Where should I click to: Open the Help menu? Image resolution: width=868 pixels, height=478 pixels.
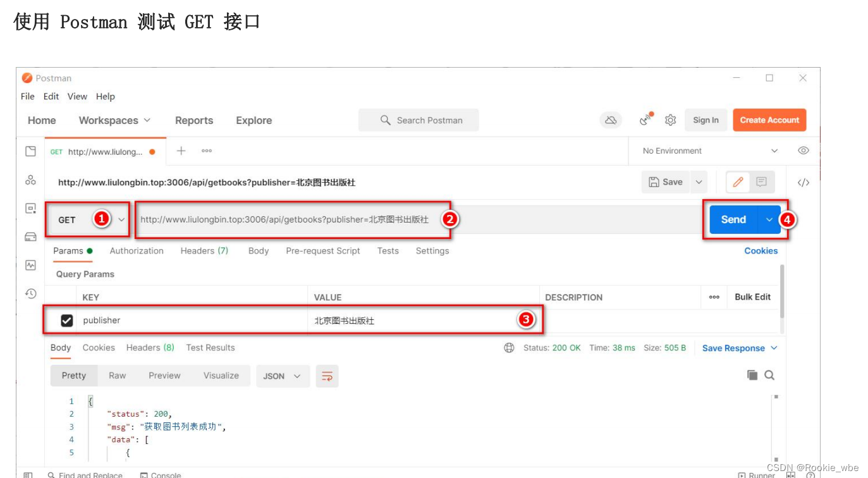click(x=106, y=97)
